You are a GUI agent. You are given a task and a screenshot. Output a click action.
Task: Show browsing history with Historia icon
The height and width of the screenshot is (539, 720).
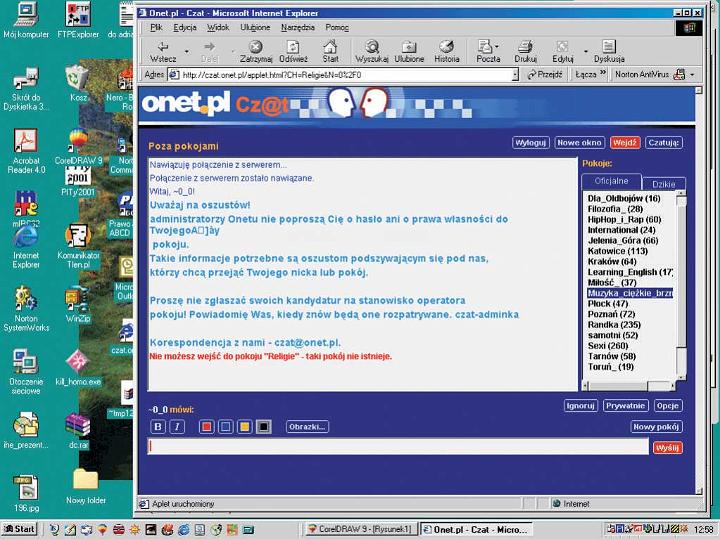click(447, 51)
